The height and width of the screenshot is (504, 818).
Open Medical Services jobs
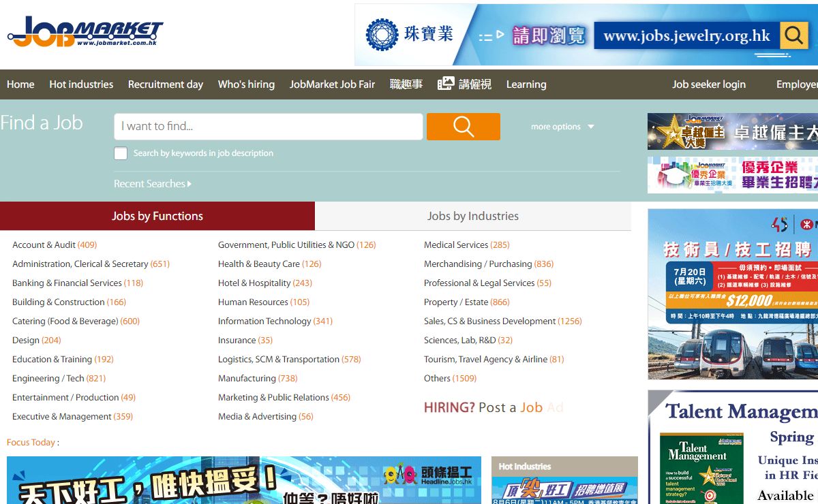467,245
